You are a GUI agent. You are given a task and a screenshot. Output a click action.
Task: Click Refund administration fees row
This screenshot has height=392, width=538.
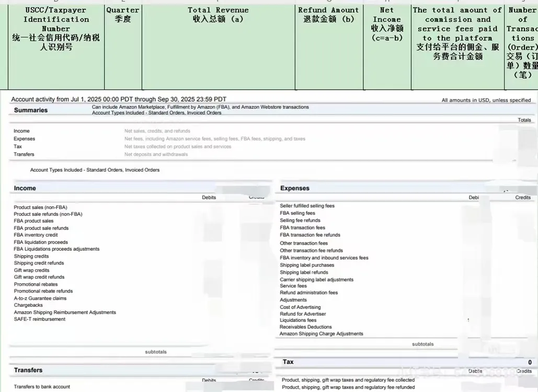[308, 293]
